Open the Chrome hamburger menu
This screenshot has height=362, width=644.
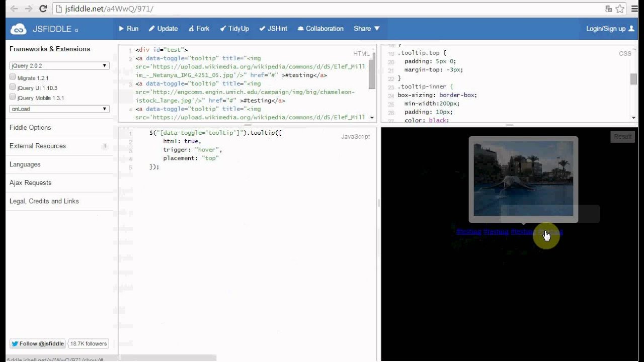[x=634, y=9]
